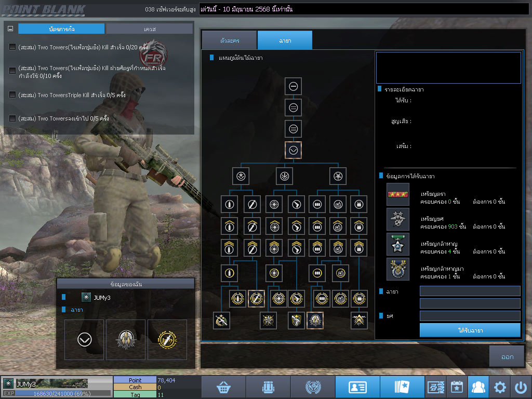Click the green-ribbon star medal icon
This screenshot has height=399, width=532.
397,244
